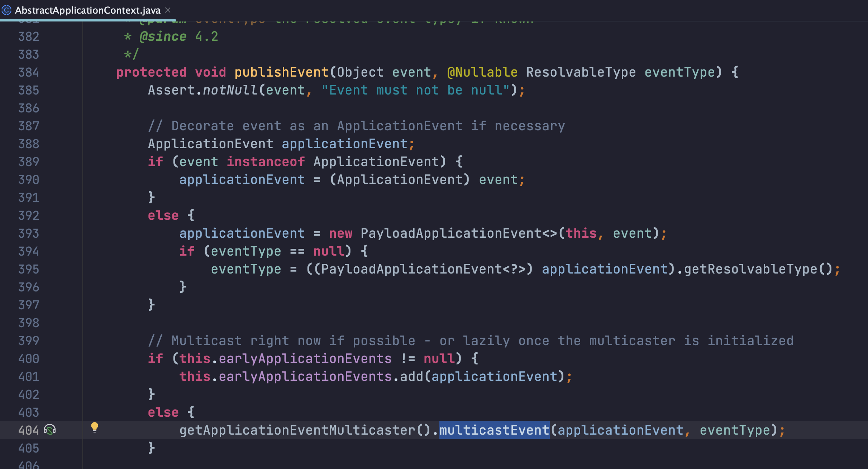Click the @since 4.2 Javadoc tag
Image resolution: width=868 pixels, height=469 pixels.
[178, 36]
